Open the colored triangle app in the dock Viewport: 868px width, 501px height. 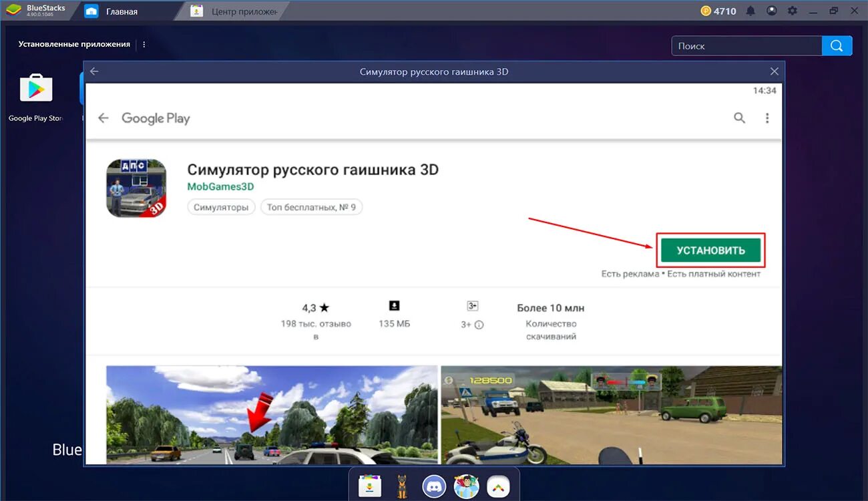[498, 486]
